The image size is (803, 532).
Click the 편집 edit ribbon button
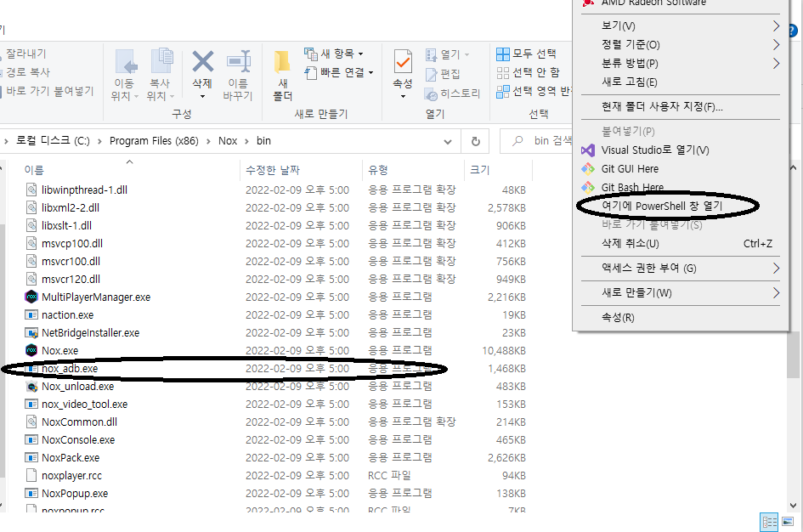pos(443,74)
